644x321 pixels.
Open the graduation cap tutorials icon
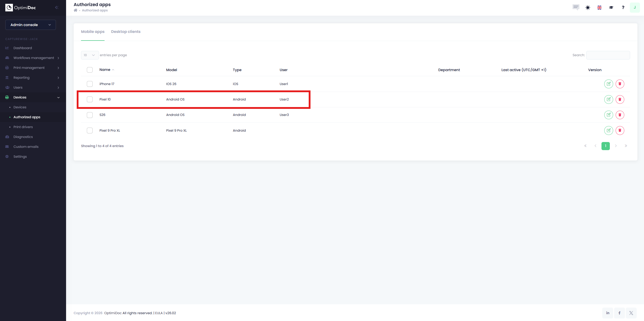click(x=611, y=8)
